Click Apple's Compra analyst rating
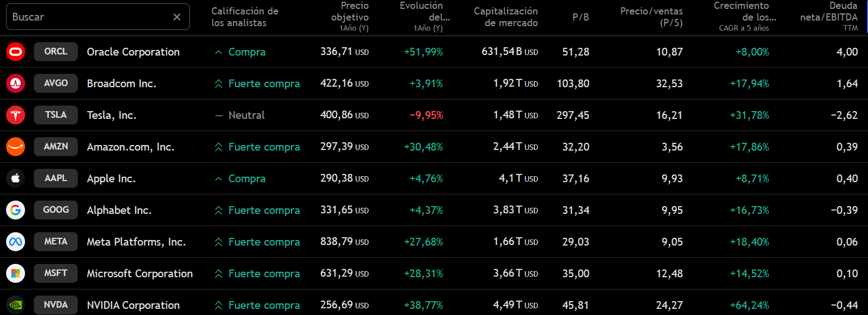Viewport: 868px width, 315px height. (240, 178)
